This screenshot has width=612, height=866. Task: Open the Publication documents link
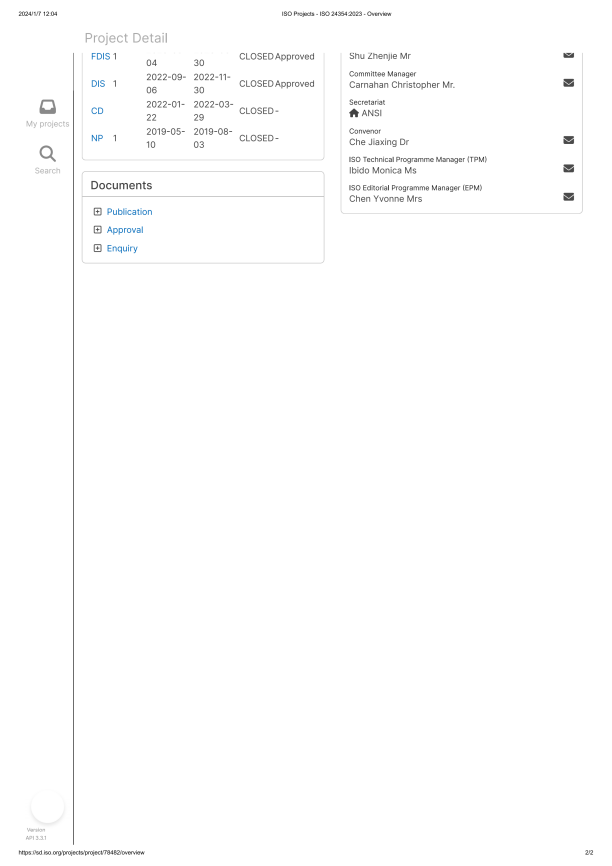tap(129, 212)
